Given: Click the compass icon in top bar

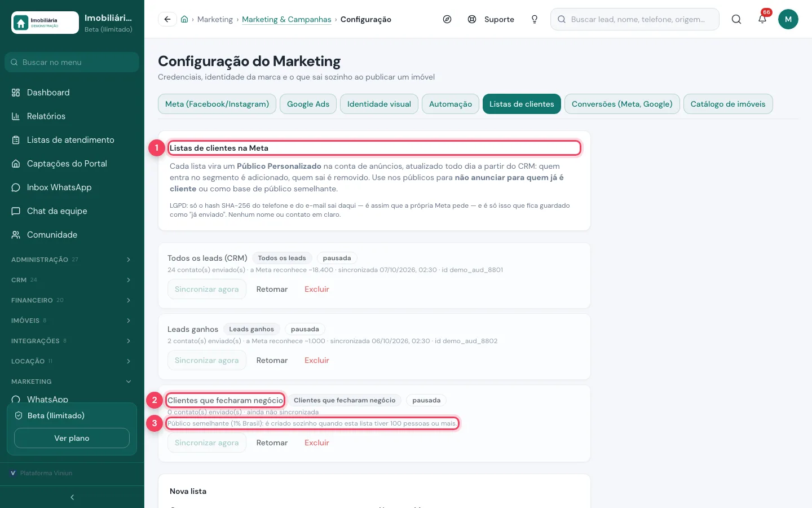Looking at the screenshot, I should pos(447,19).
